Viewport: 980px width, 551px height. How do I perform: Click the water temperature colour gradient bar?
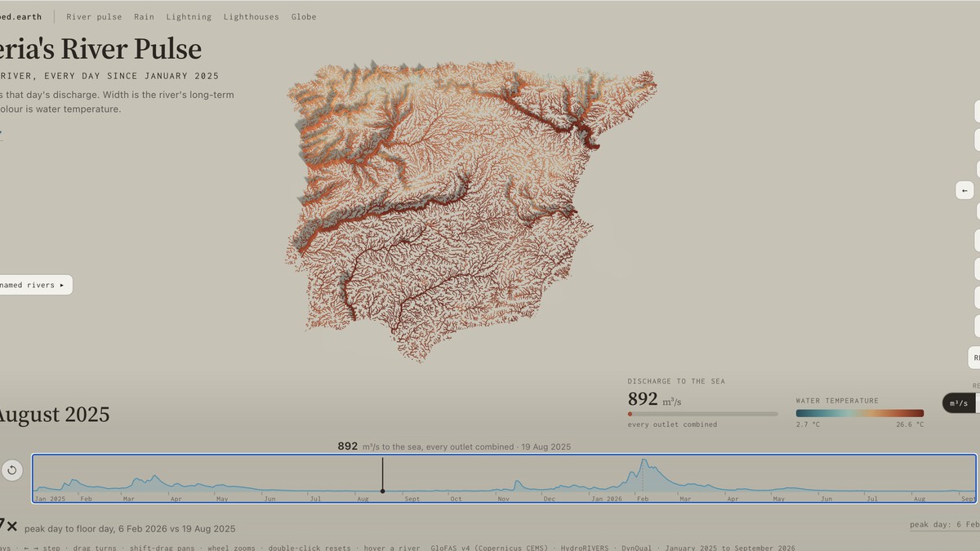(x=860, y=414)
